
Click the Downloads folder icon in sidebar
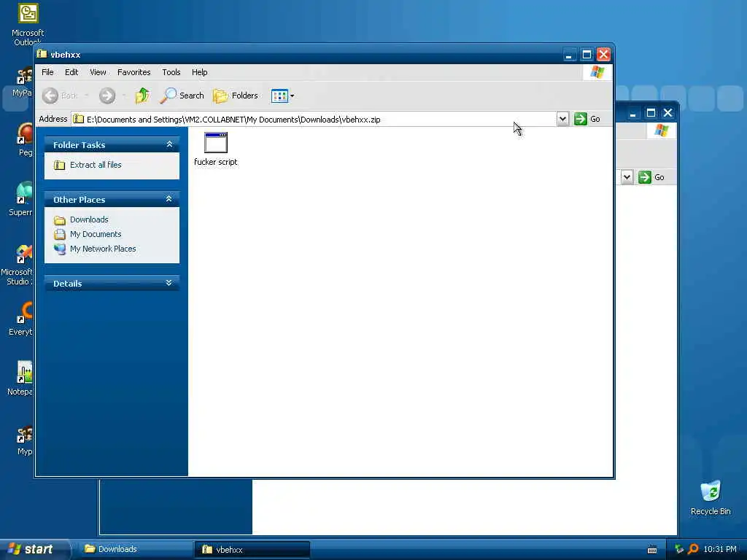pos(60,220)
